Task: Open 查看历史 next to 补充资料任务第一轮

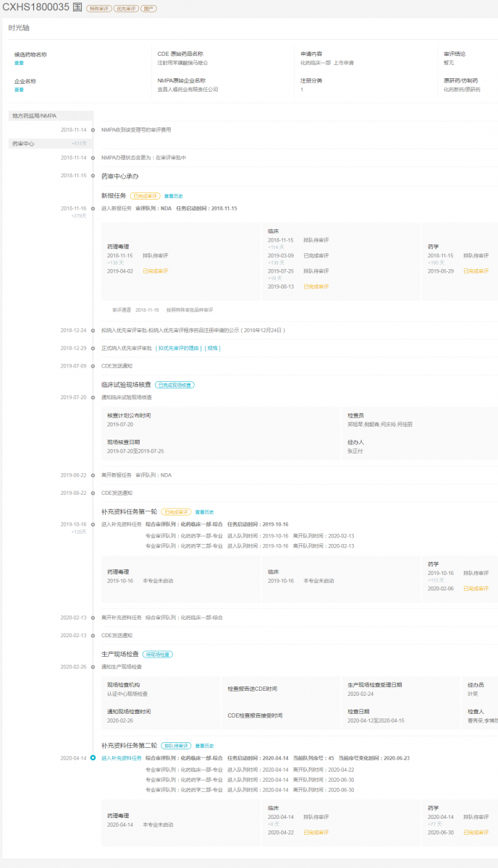Action: click(x=204, y=511)
